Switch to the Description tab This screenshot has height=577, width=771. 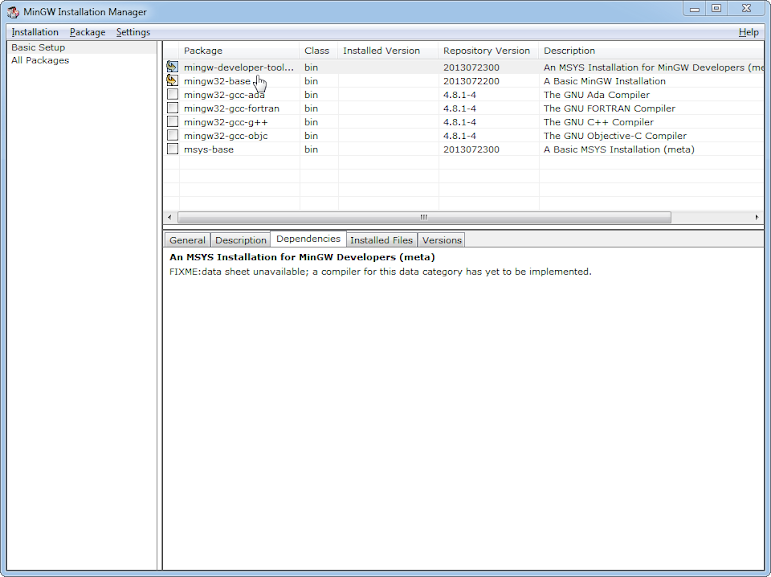[x=241, y=240]
